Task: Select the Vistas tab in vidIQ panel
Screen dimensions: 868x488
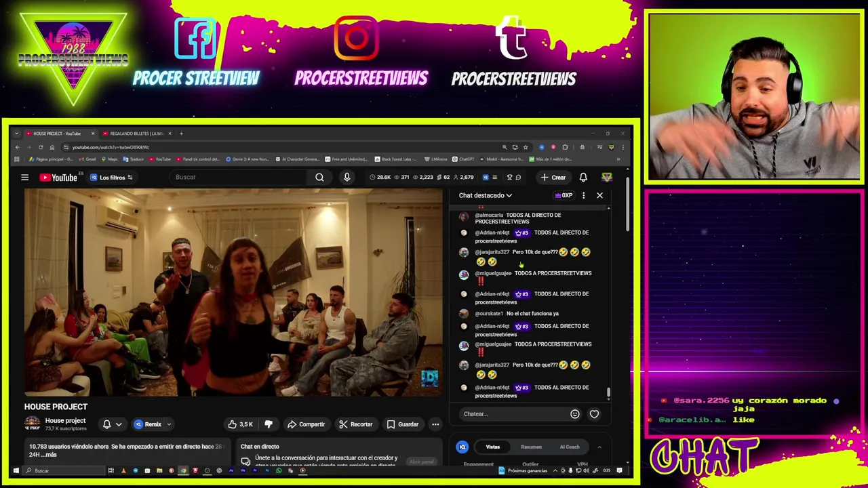Action: pyautogui.click(x=493, y=447)
